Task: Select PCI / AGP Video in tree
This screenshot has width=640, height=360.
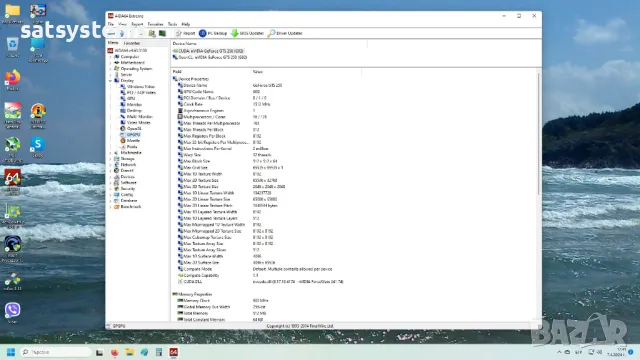Action: click(141, 93)
